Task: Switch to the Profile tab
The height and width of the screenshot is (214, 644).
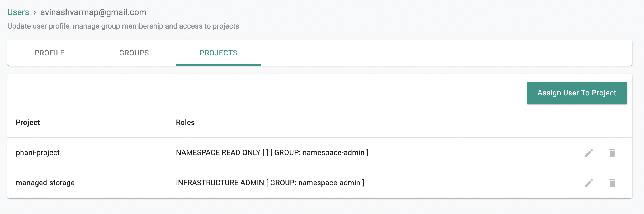Action: tap(50, 53)
